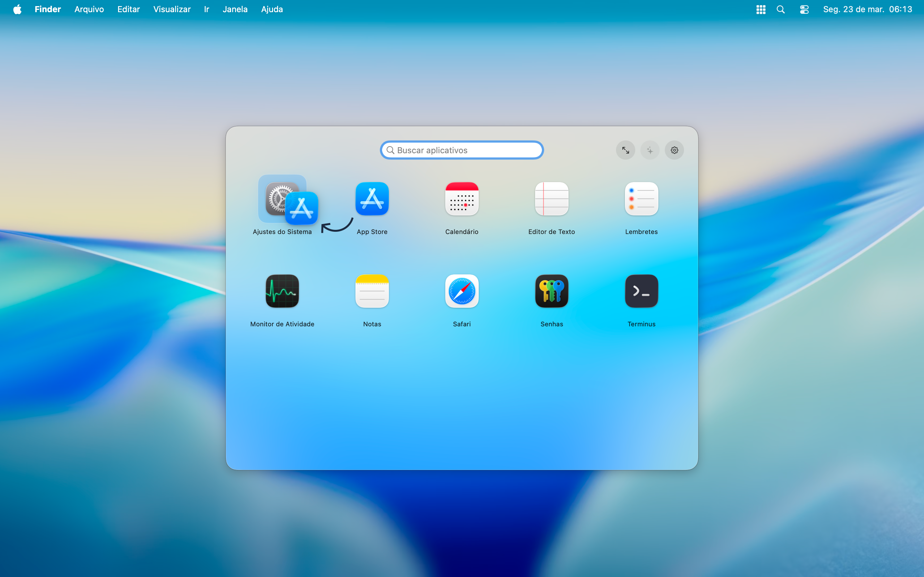Click the sparkle suggestions control
This screenshot has width=924, height=577.
pyautogui.click(x=649, y=150)
